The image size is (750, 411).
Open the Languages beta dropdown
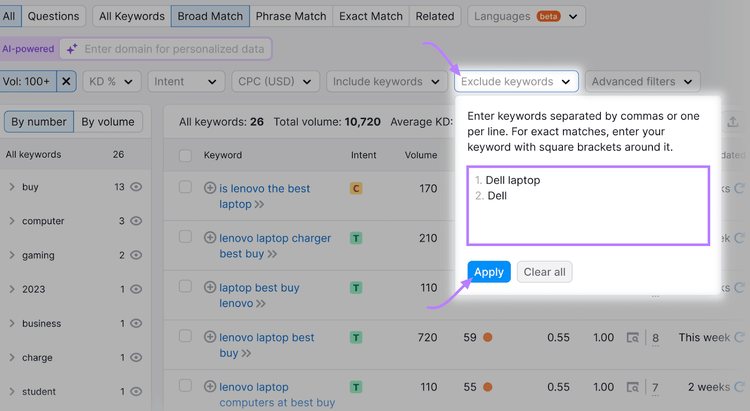(526, 16)
